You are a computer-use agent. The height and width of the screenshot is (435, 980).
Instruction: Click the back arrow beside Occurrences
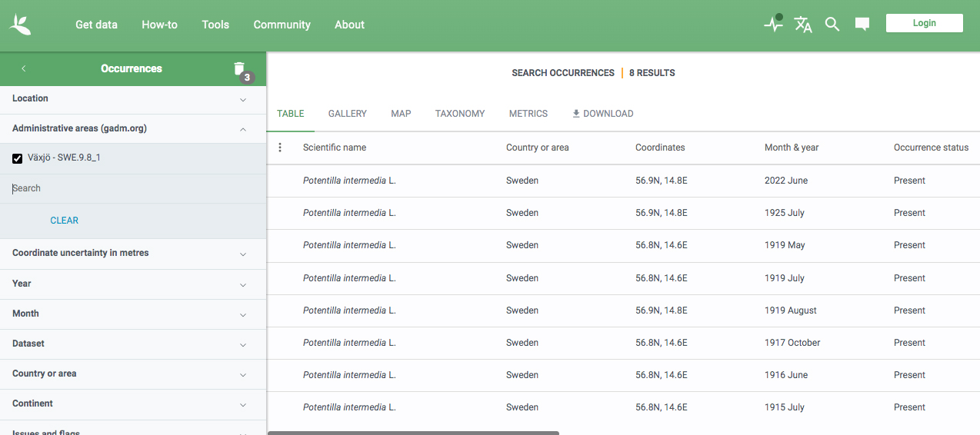24,68
